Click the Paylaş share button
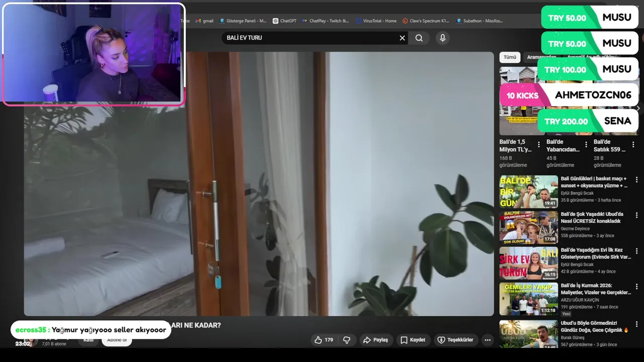The width and height of the screenshot is (644, 362). tap(375, 340)
